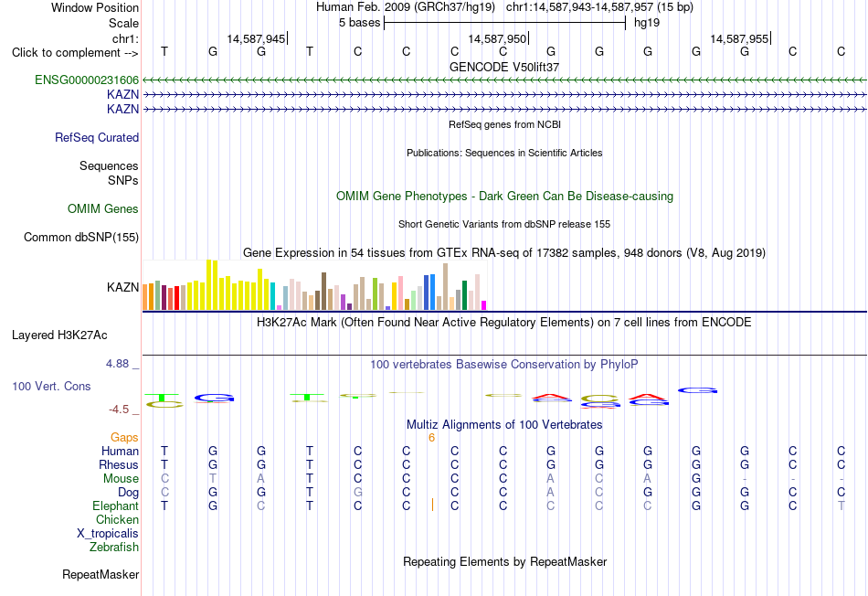Click the tallest yellow bar in the GTEx chart

[209, 284]
